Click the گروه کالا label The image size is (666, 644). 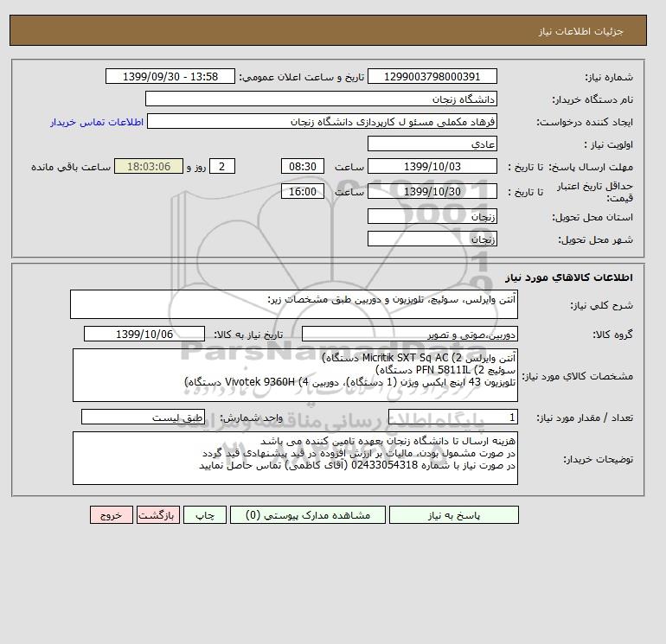pos(613,335)
